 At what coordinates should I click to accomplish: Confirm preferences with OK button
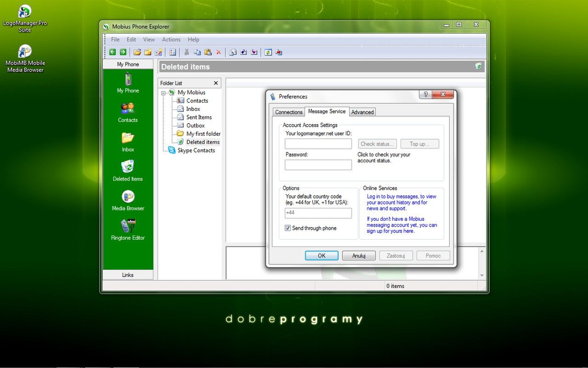point(322,256)
